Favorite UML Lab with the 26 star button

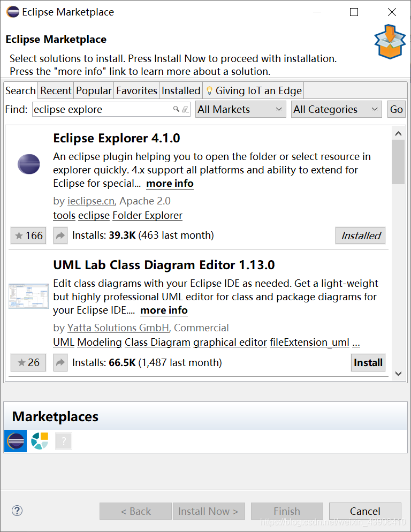click(28, 362)
